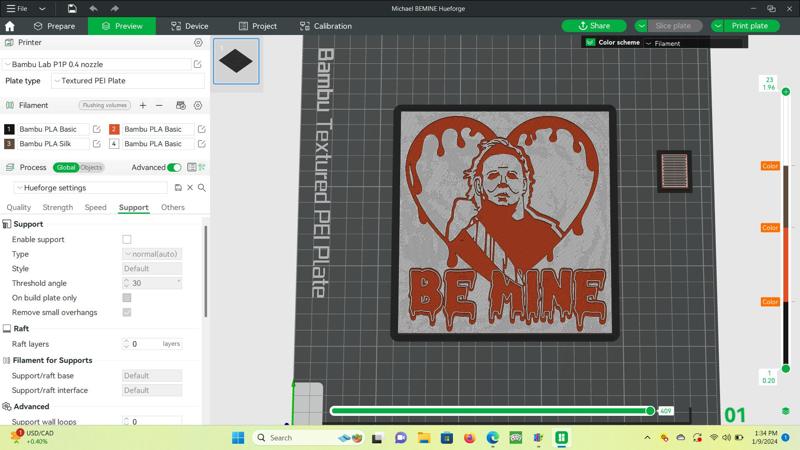Click filament 2 orange color swatch
The height and width of the screenshot is (450, 800).
pos(114,129)
